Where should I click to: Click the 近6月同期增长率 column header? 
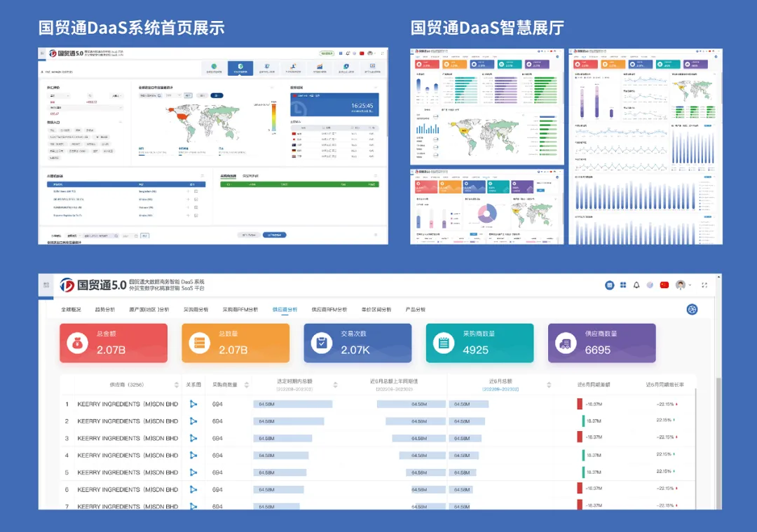(x=664, y=385)
